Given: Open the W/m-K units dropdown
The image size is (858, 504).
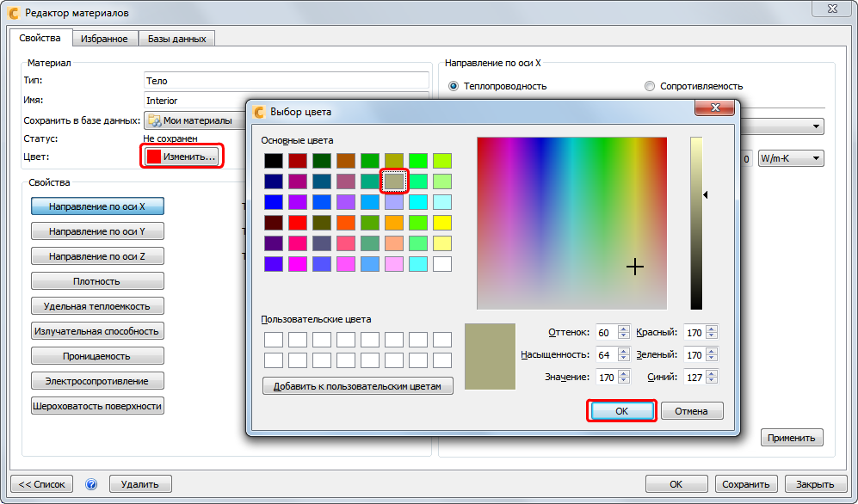Looking at the screenshot, I should coord(791,158).
